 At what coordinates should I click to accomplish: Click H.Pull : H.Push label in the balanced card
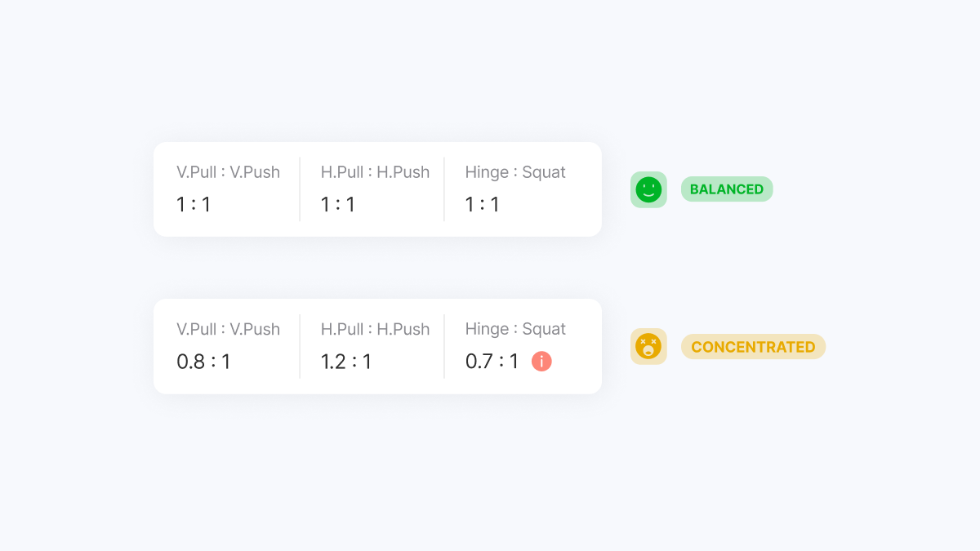point(375,172)
